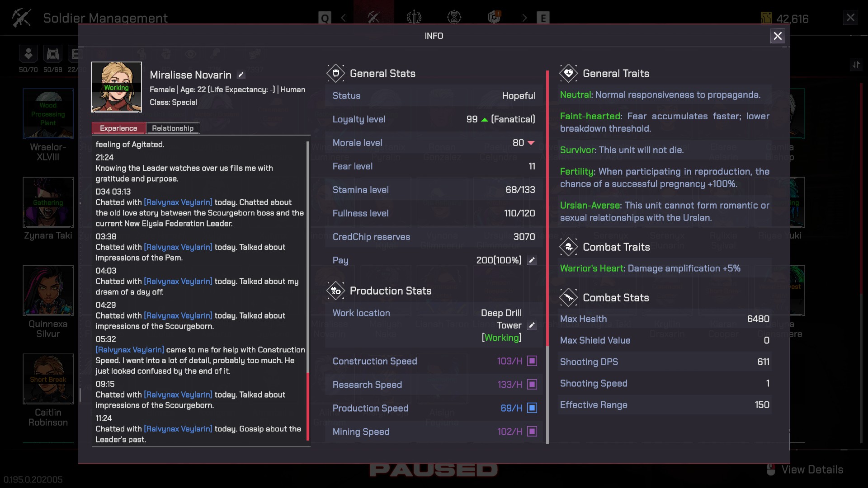Click Miralisse Novarin's portrait

tap(116, 87)
